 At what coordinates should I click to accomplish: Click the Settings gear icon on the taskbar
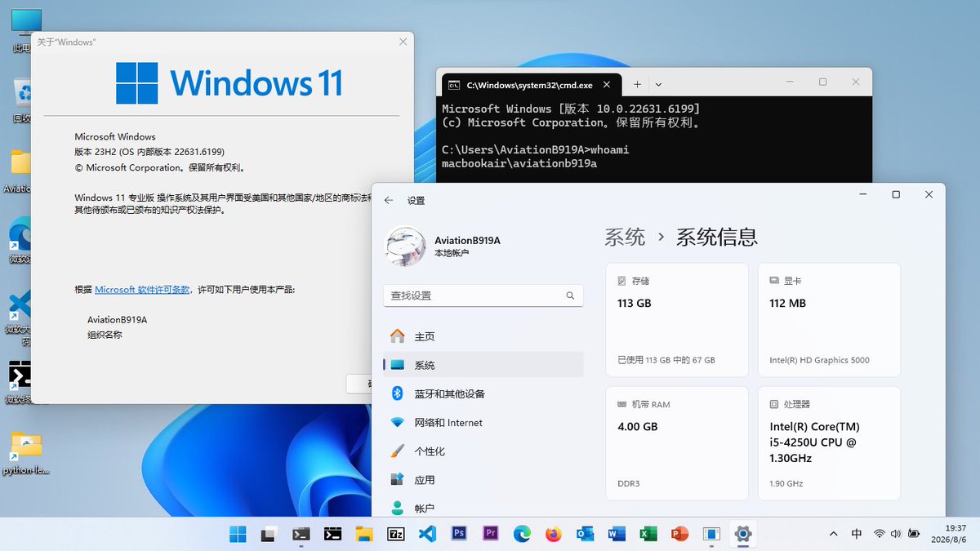[x=743, y=535]
